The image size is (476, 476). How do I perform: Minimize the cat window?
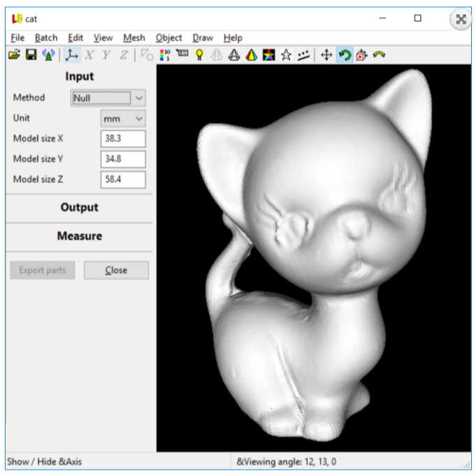[382, 18]
